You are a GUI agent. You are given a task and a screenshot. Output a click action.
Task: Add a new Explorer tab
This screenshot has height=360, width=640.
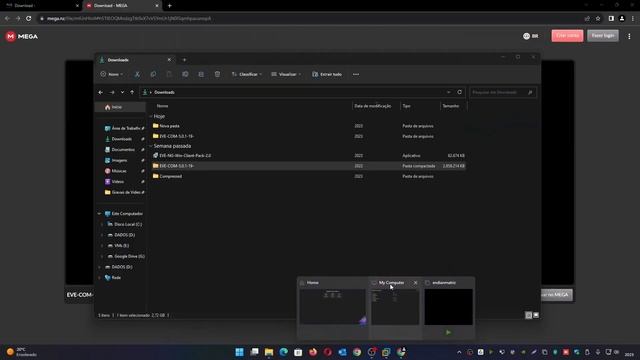point(184,60)
